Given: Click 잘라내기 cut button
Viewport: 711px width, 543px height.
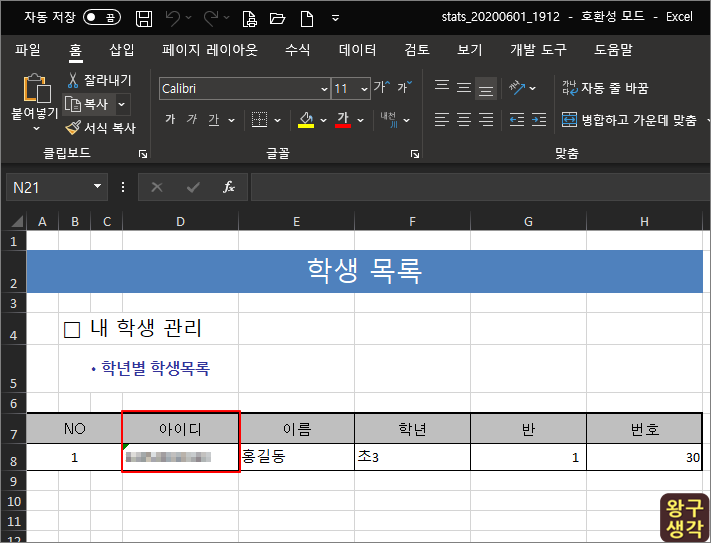Looking at the screenshot, I should [99, 81].
